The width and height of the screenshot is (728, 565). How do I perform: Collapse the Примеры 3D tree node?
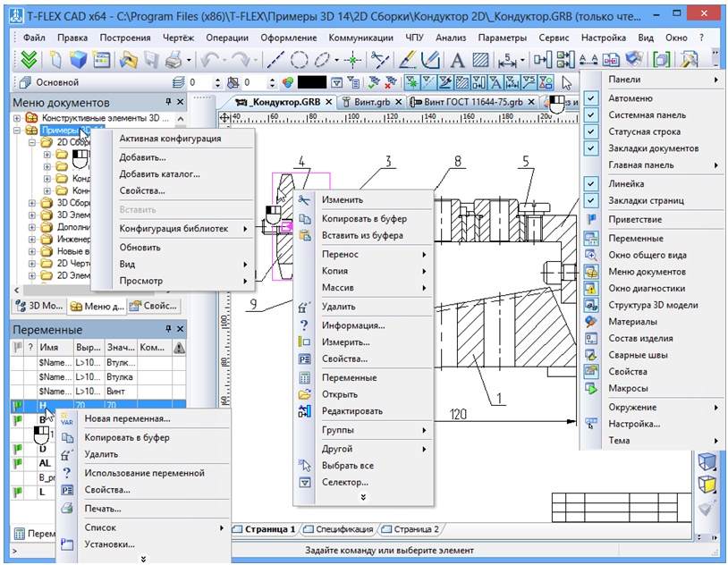17,131
